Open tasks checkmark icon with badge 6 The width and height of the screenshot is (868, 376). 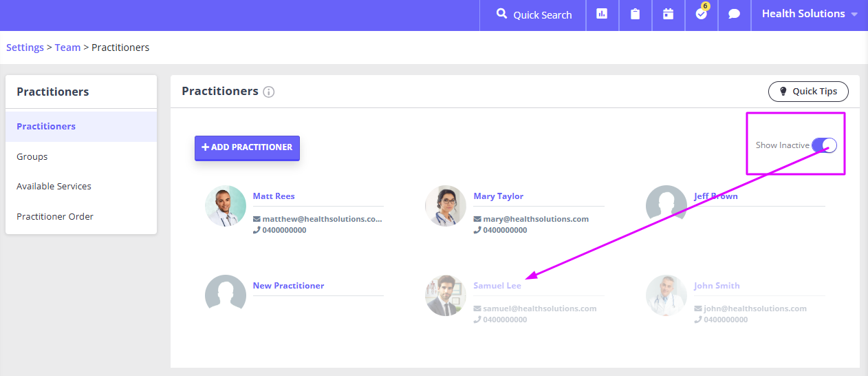[x=701, y=14]
